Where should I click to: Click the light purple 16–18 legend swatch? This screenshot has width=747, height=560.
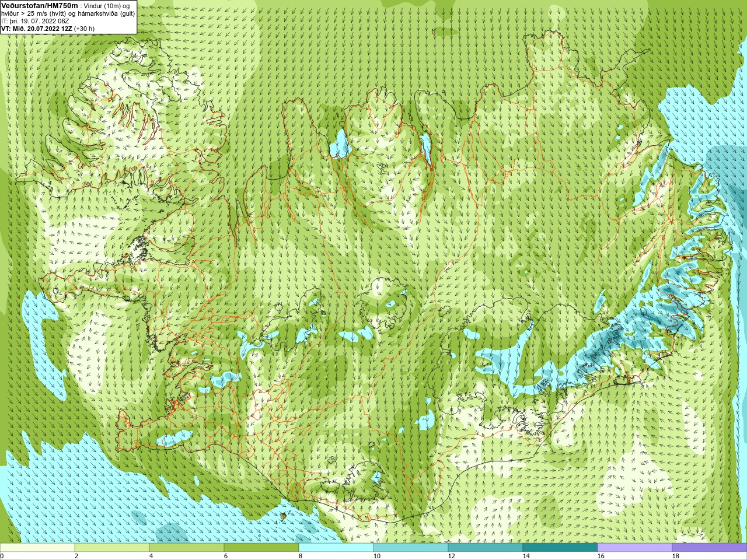[635, 548]
